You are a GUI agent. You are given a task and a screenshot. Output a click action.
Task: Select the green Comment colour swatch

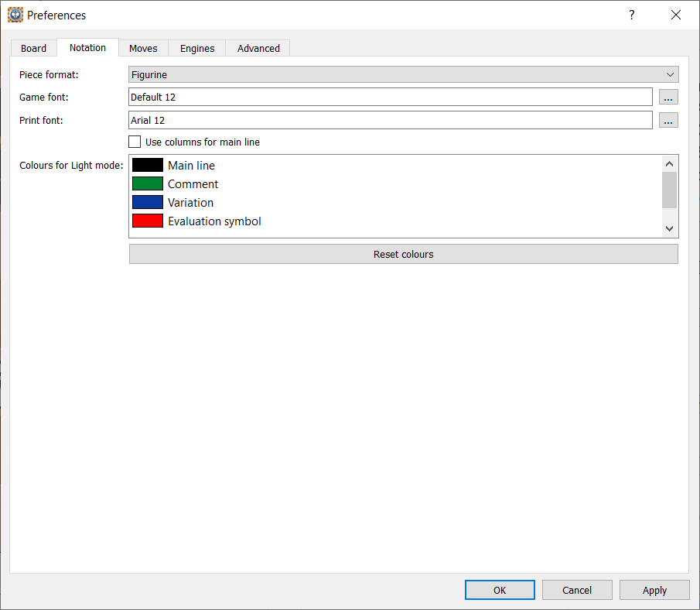pyautogui.click(x=148, y=183)
